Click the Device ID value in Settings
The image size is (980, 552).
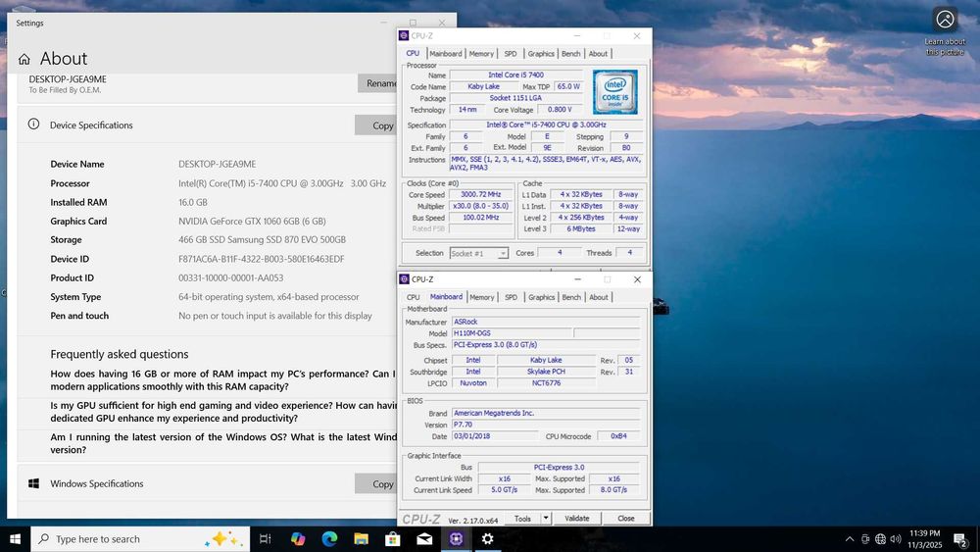pos(262,259)
